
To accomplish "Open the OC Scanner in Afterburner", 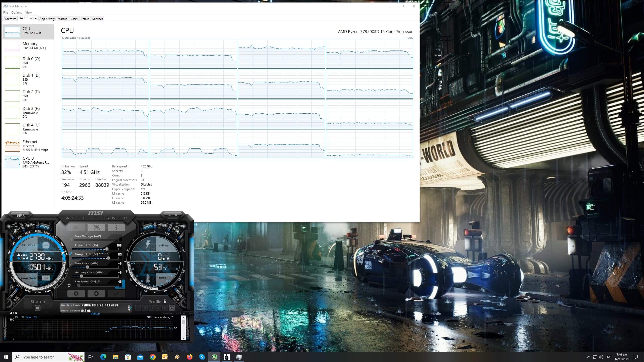I will [21, 215].
